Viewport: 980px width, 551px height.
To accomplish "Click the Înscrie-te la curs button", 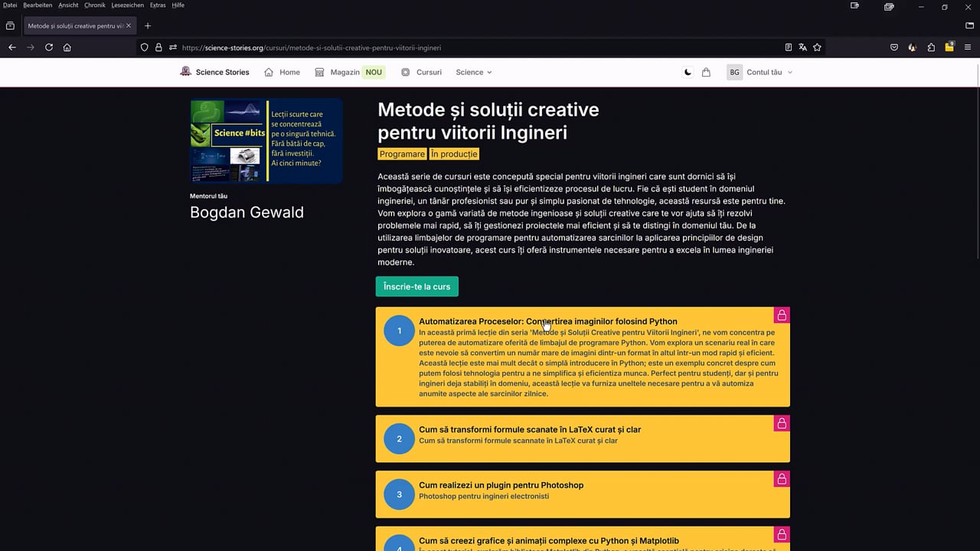I will click(417, 286).
